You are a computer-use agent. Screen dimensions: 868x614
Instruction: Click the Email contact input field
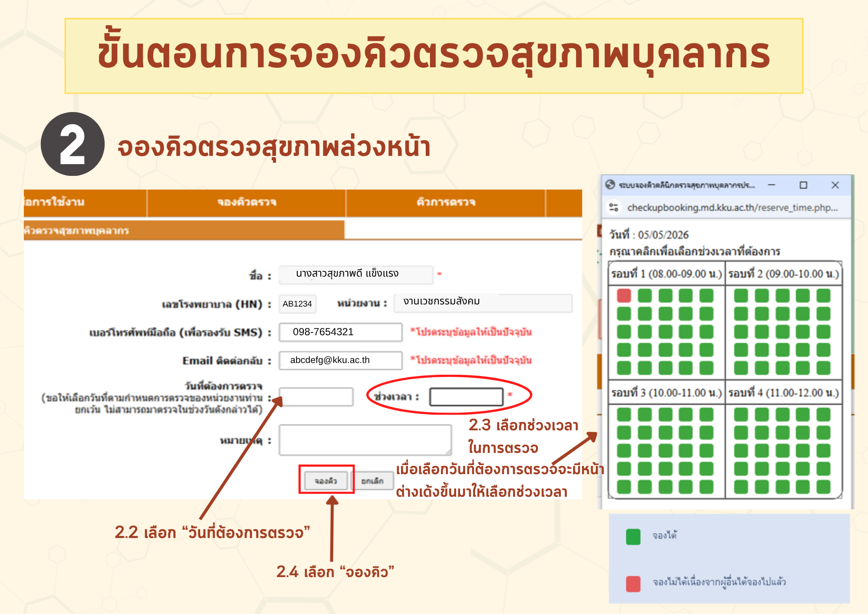coord(341,360)
